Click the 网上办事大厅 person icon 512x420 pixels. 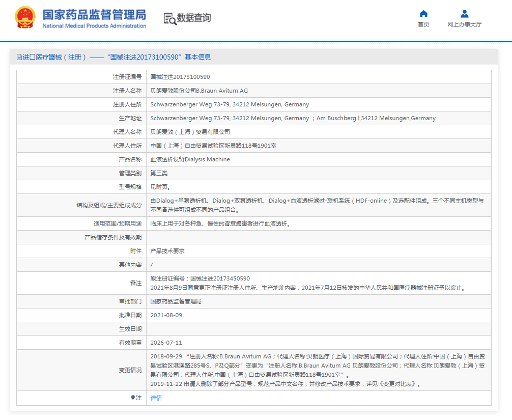coord(464,14)
